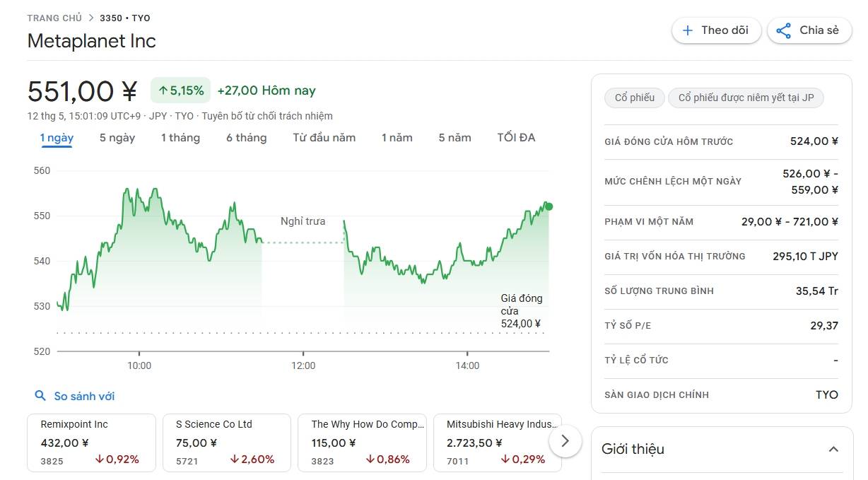
Task: Click the 295,10 T JPY market cap value
Action: (806, 256)
